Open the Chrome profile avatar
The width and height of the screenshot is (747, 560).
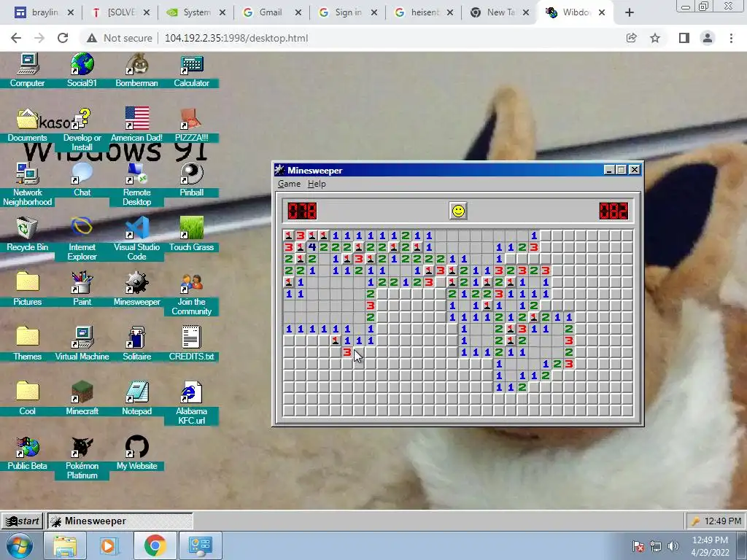(x=708, y=38)
